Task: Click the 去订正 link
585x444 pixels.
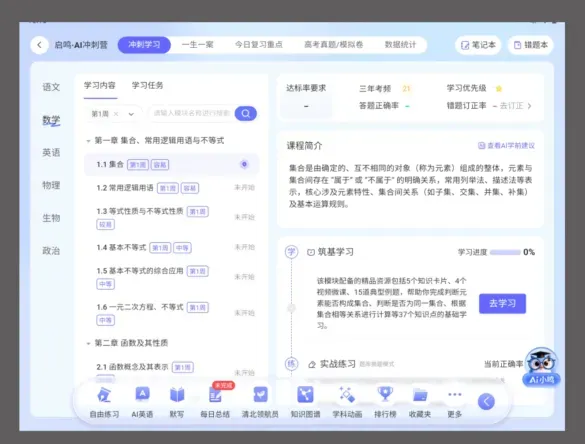Action: point(515,106)
